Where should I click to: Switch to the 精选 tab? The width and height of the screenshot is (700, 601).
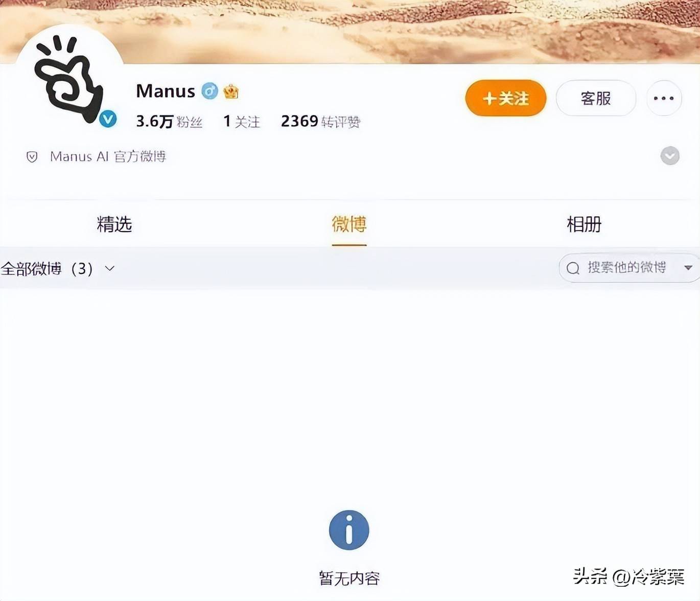pyautogui.click(x=114, y=224)
